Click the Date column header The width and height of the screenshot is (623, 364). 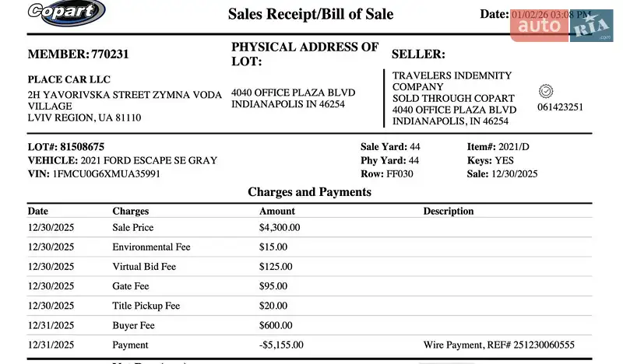pos(38,211)
